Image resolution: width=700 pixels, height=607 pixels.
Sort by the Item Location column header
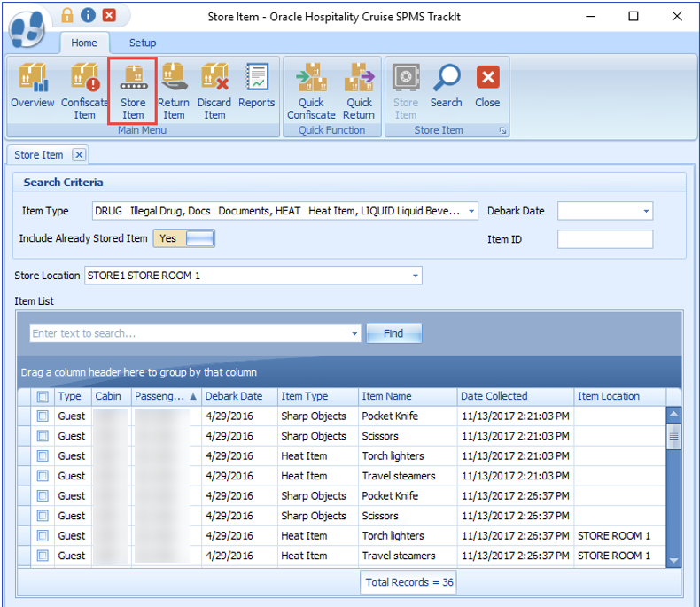[x=619, y=396]
